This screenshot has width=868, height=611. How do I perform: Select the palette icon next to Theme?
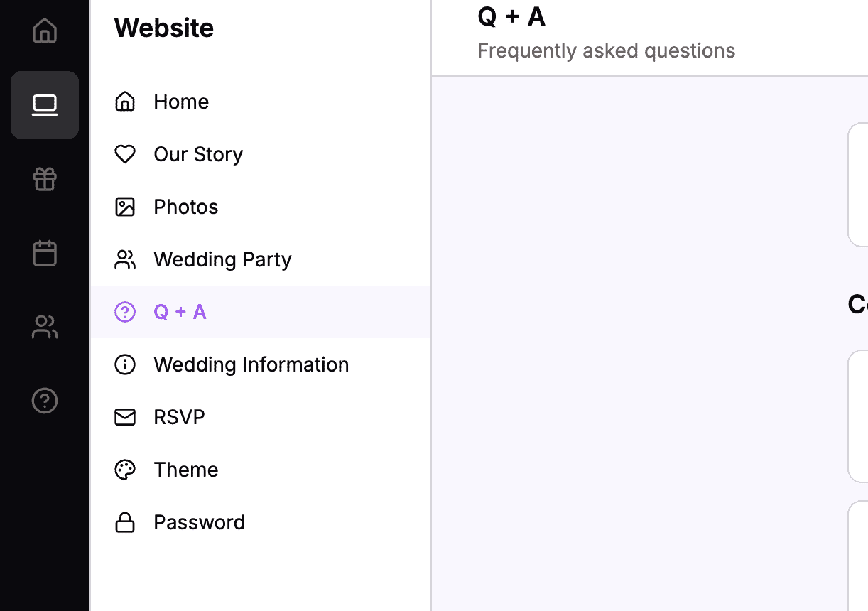coord(125,470)
